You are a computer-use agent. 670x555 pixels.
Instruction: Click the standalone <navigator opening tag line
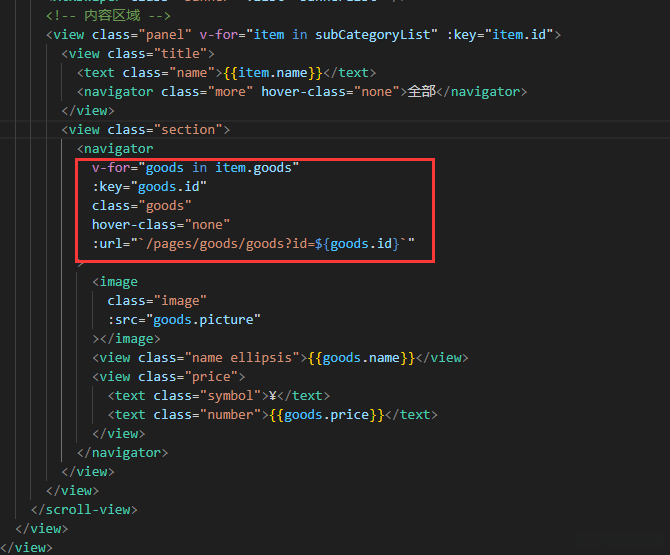(115, 149)
